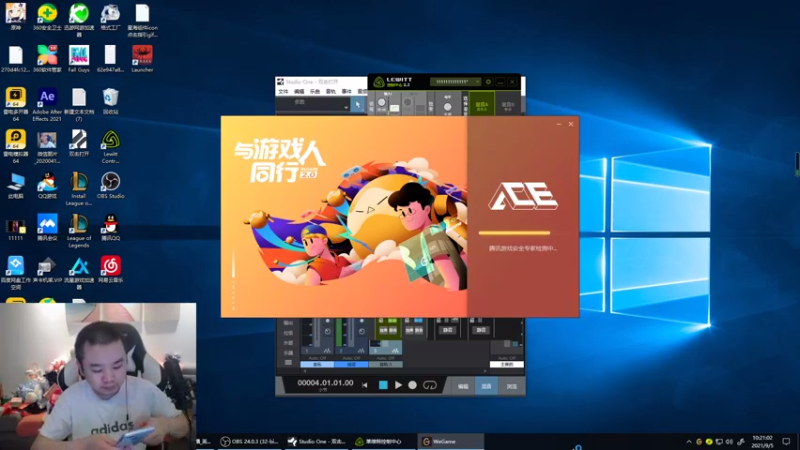Viewport: 800px width, 450px height.
Task: Open the 文件 menu in Studio One
Action: (x=284, y=91)
